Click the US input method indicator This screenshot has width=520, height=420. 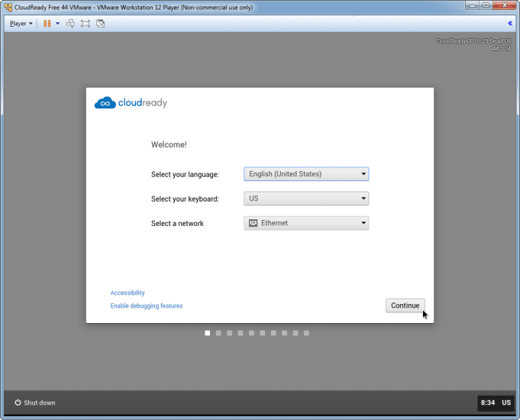(506, 402)
